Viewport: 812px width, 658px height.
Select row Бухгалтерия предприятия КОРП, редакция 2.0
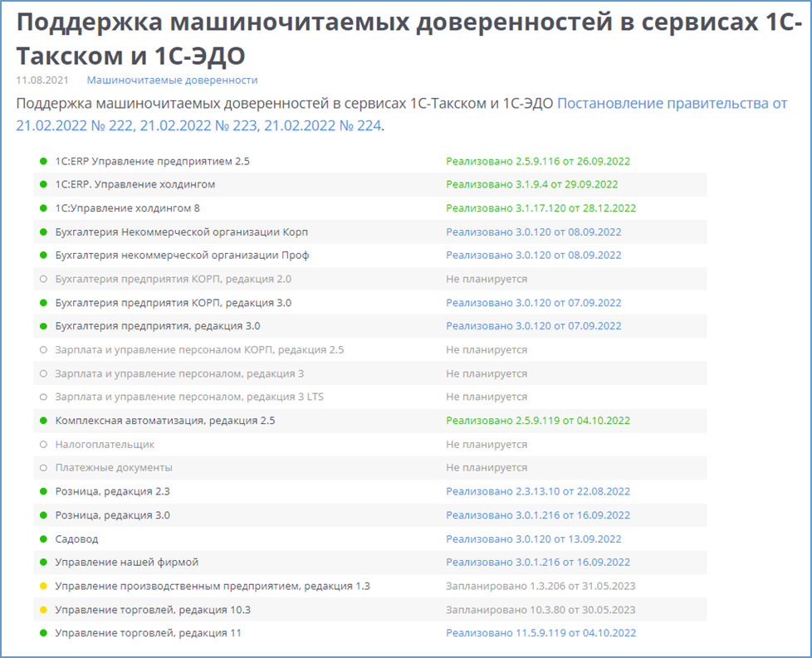pyautogui.click(x=370, y=279)
